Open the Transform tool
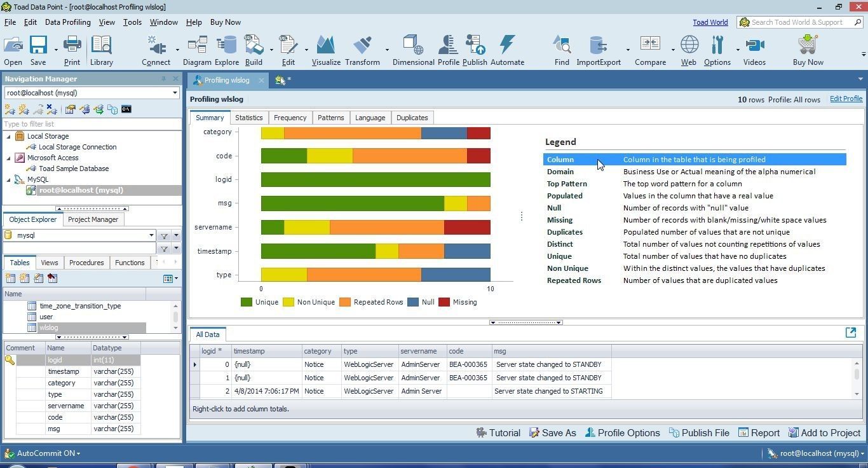868x468 pixels. (362, 50)
